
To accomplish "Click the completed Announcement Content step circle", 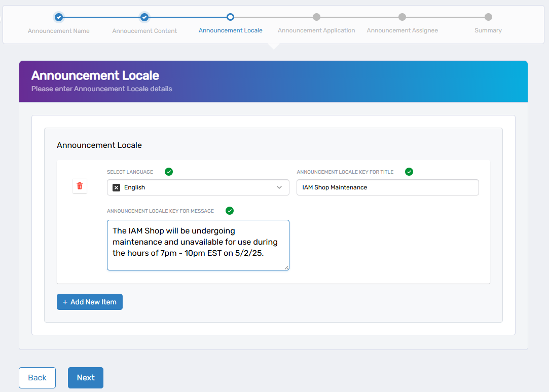I will [x=144, y=17].
